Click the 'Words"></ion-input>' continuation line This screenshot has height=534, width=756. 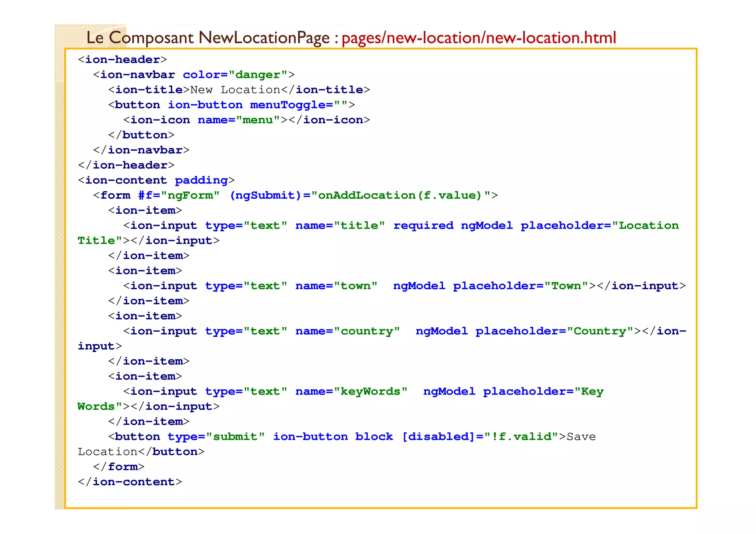click(x=149, y=407)
